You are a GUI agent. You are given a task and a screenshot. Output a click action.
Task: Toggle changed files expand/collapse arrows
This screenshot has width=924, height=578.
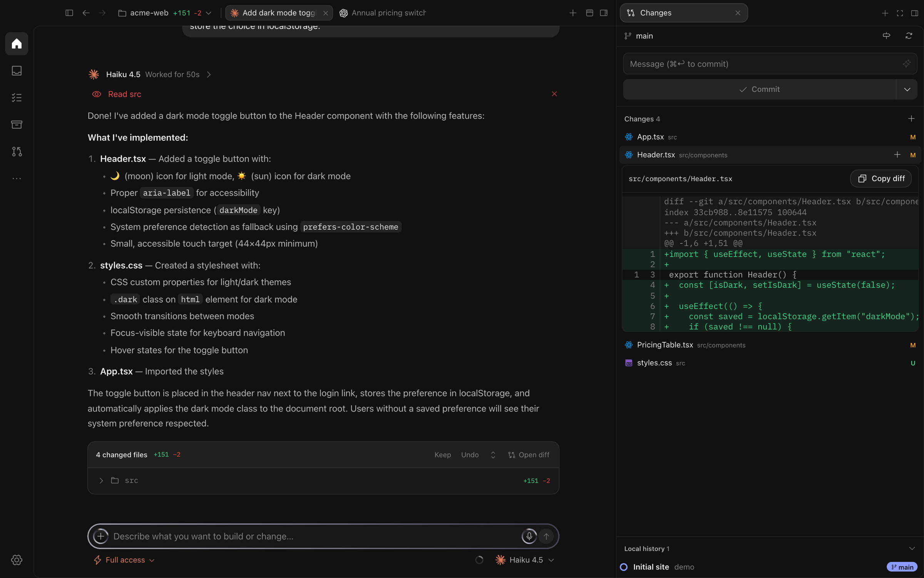(493, 455)
